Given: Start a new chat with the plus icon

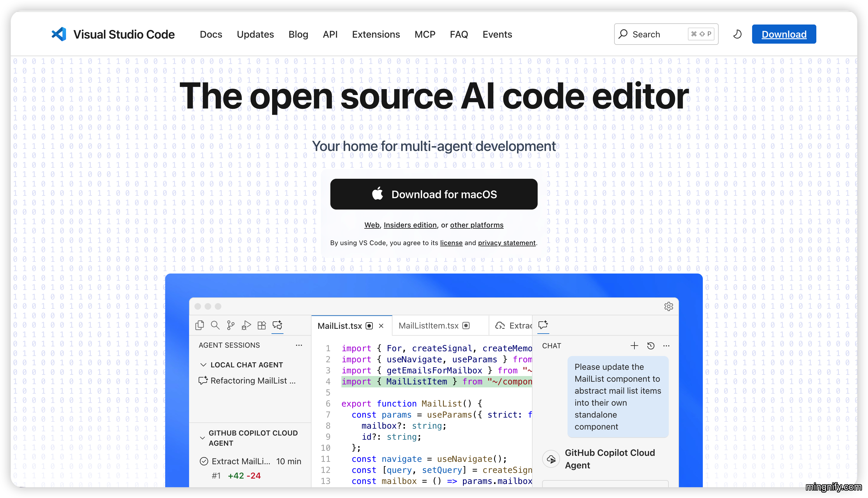Looking at the screenshot, I should coord(634,346).
